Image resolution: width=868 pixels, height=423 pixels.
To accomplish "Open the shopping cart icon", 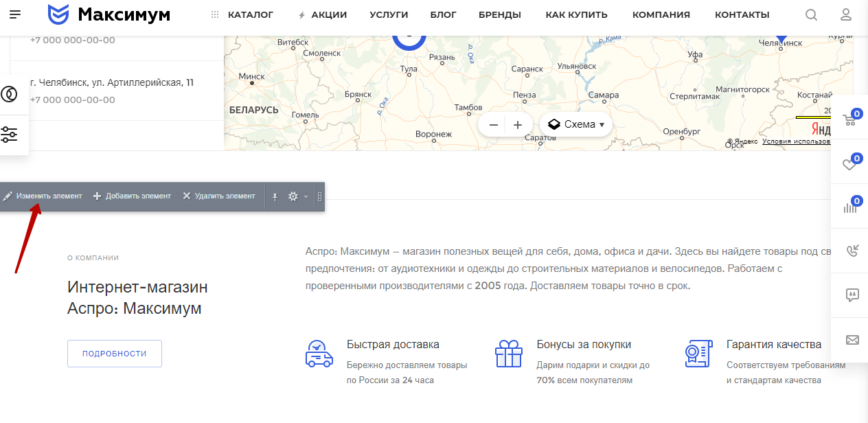I will [849, 120].
